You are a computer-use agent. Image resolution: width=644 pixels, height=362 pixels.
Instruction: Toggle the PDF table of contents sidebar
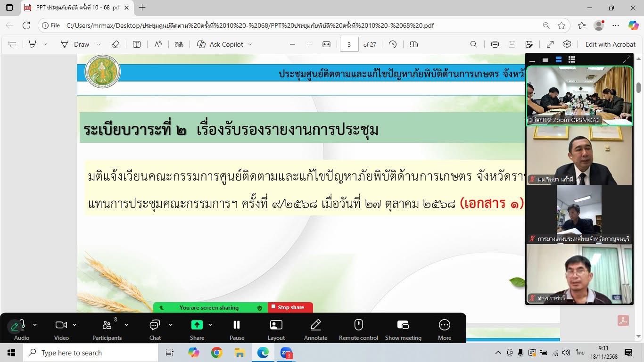[x=13, y=44]
